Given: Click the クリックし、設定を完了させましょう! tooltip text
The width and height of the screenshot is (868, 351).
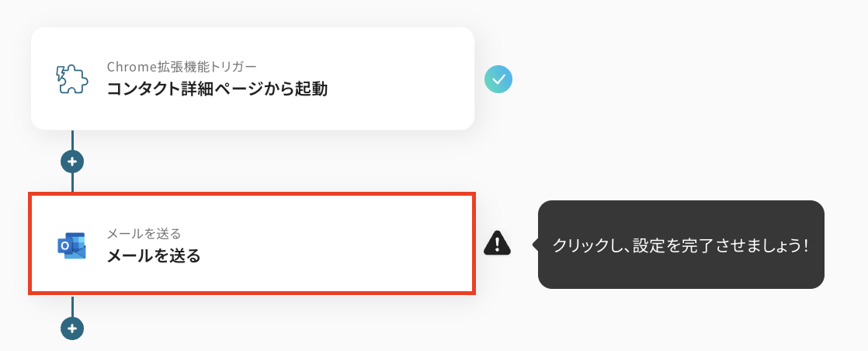Looking at the screenshot, I should coord(680,245).
